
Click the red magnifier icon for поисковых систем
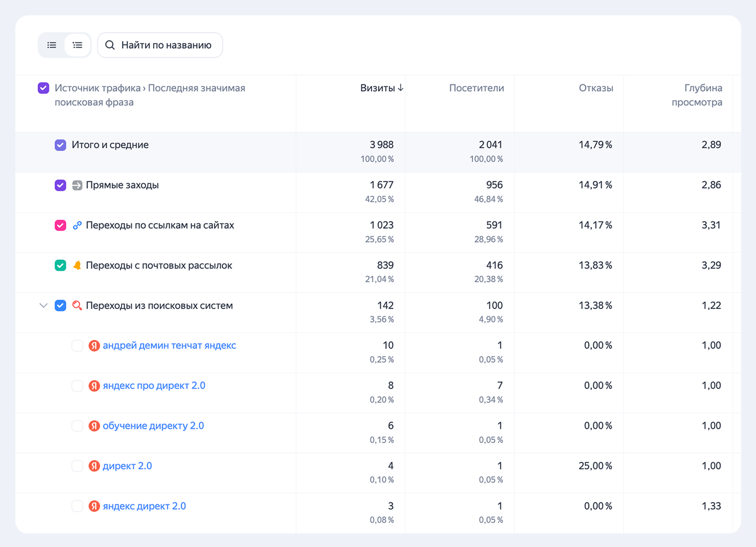(x=77, y=306)
